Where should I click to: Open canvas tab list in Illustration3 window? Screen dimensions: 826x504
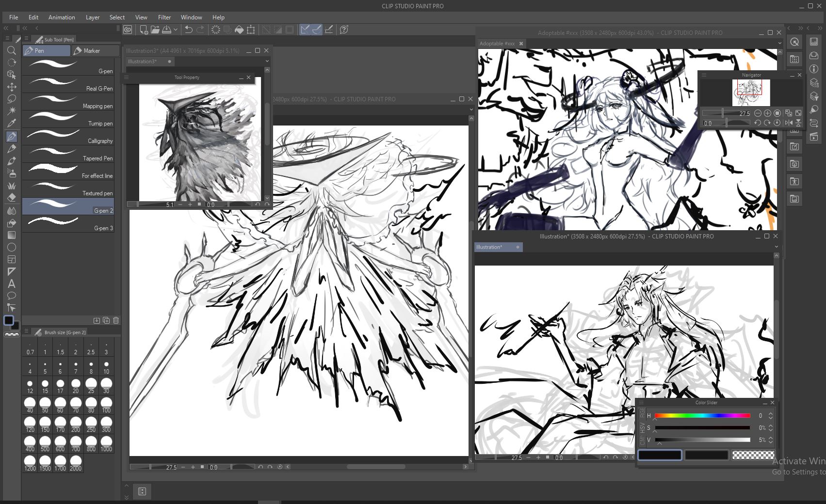click(x=267, y=61)
